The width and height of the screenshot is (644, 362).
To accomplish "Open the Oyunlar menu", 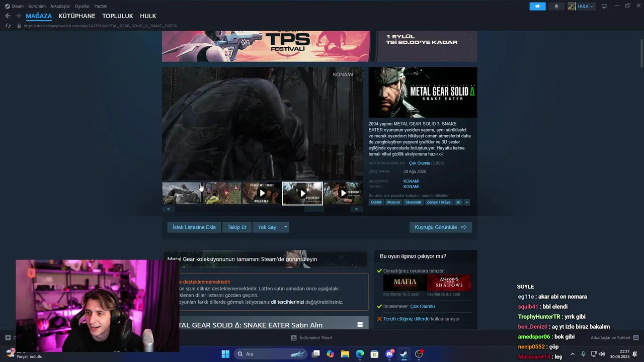I will (82, 6).
